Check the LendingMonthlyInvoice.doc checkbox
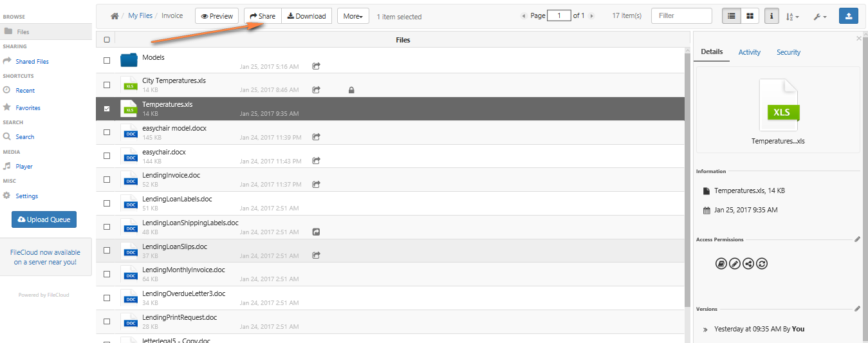The image size is (868, 343). pyautogui.click(x=107, y=273)
